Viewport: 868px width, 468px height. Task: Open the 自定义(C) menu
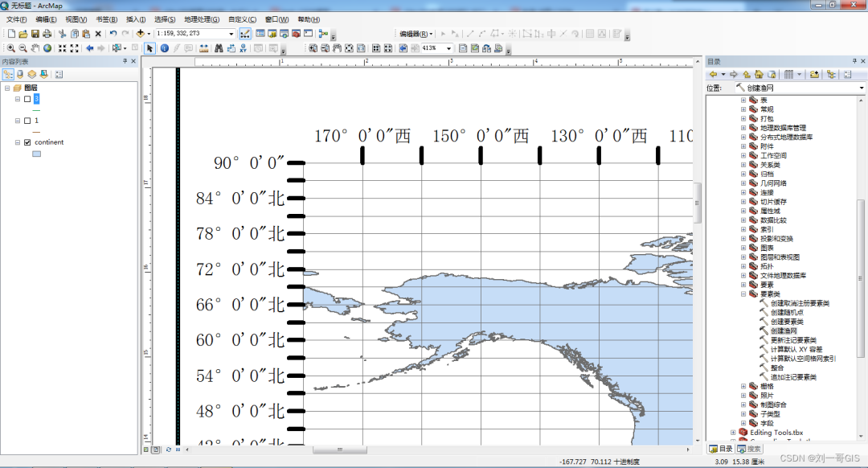[242, 19]
